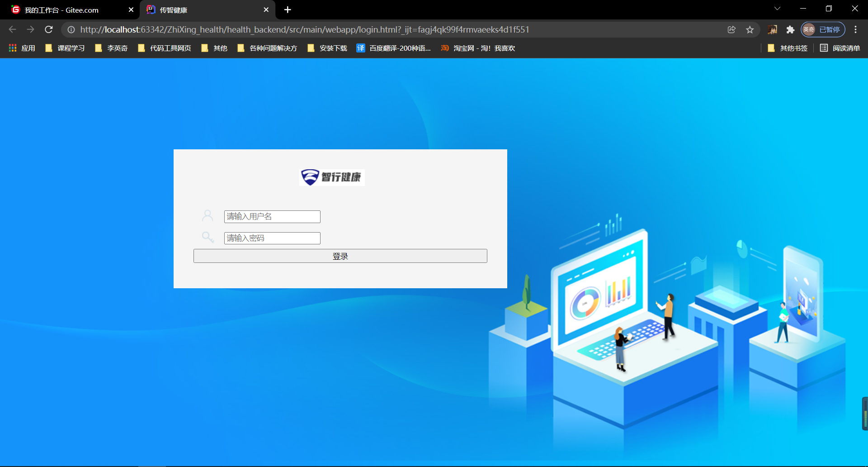868x467 pixels.
Task: Restore down the browser window
Action: [829, 9]
